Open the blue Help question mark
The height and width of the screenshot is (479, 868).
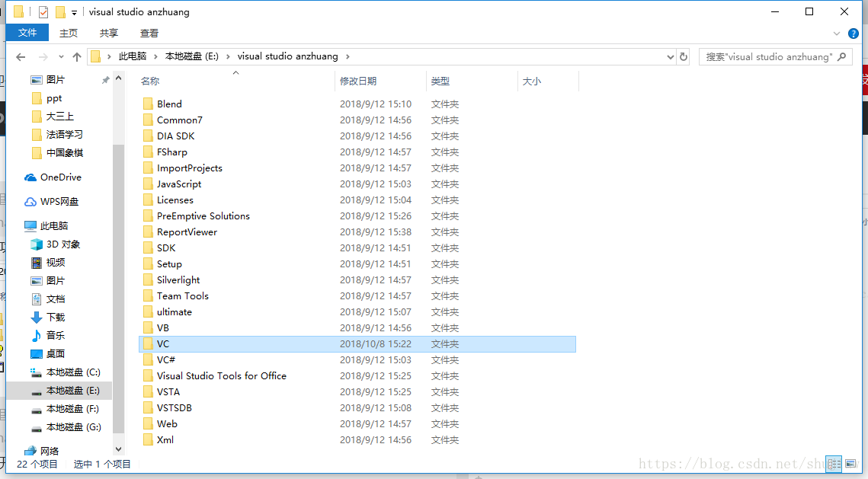point(854,34)
